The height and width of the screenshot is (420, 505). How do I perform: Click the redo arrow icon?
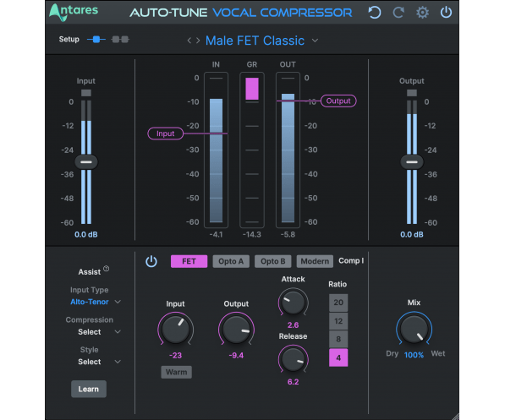(398, 13)
